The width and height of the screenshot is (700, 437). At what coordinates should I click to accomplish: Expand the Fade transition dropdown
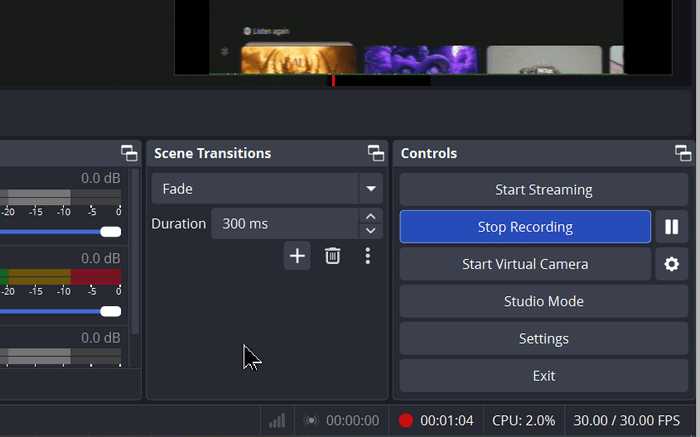pyautogui.click(x=371, y=189)
